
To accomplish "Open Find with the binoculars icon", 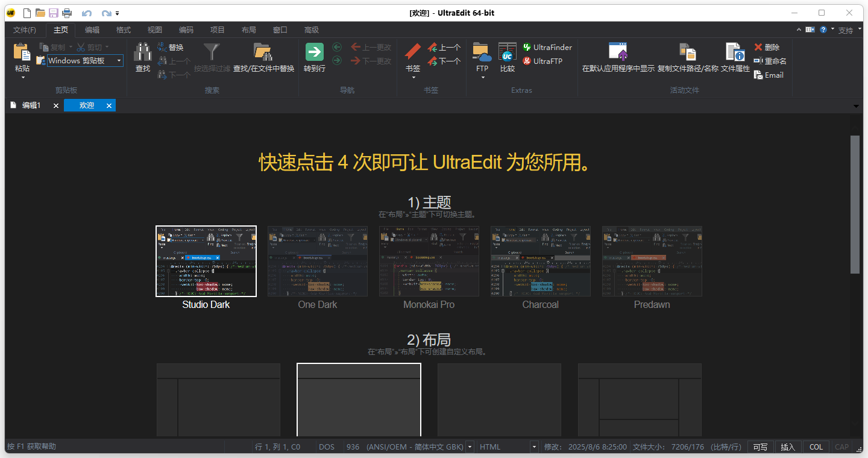I will point(143,52).
